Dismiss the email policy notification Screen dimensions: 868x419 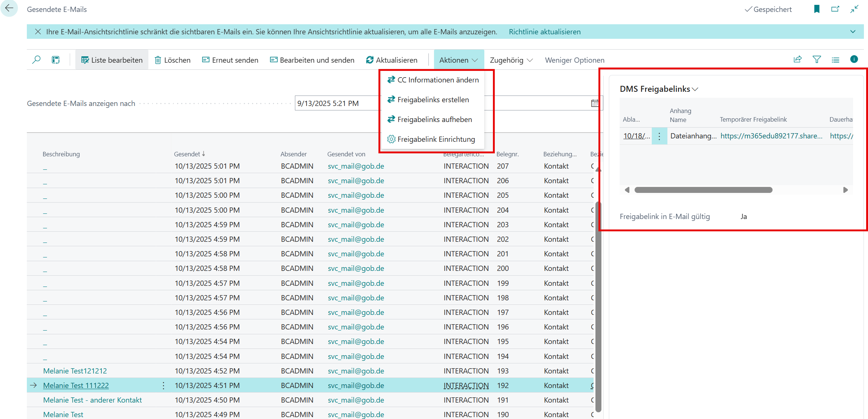(x=38, y=32)
